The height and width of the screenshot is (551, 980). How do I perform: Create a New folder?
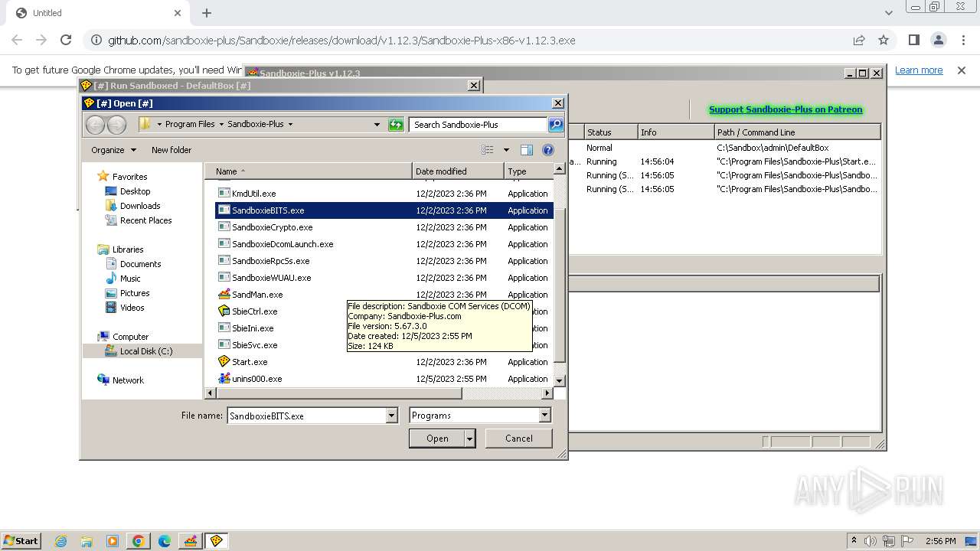[171, 150]
